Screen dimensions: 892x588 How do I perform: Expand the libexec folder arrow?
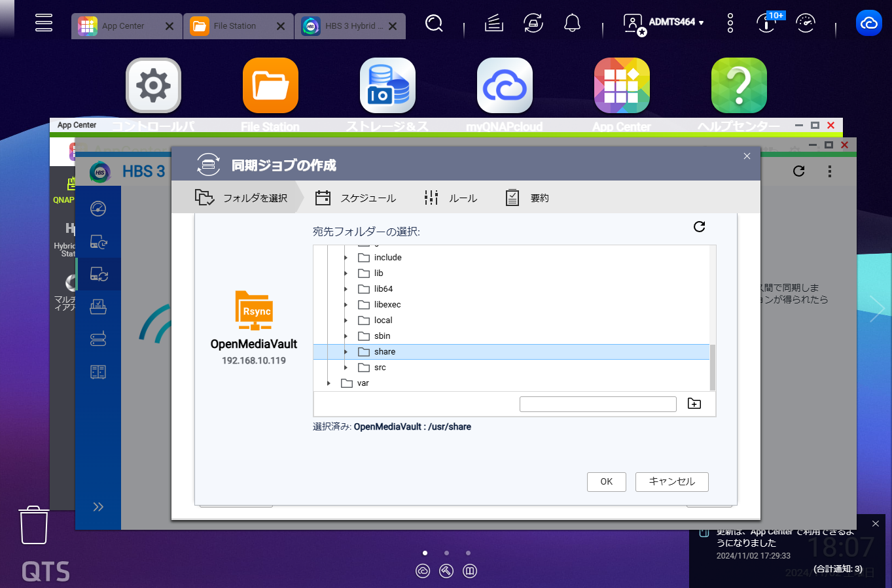pyautogui.click(x=346, y=305)
